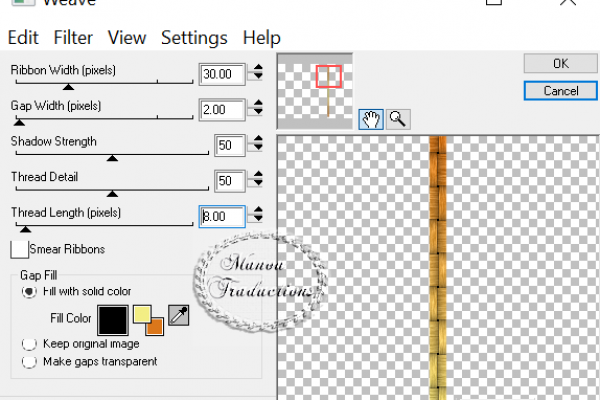The width and height of the screenshot is (600, 400).
Task: Increase Ribbon Width with up arrow
Action: (x=258, y=68)
